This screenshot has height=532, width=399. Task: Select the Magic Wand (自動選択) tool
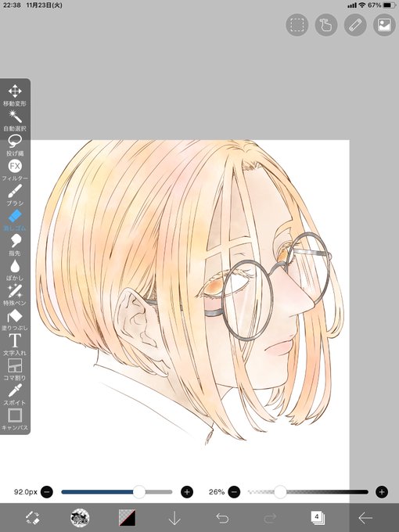click(15, 120)
